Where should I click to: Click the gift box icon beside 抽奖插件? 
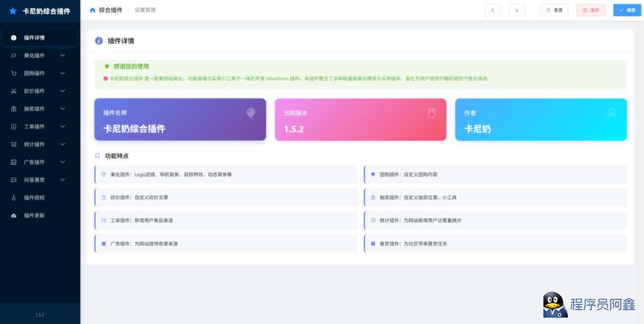(x=13, y=109)
